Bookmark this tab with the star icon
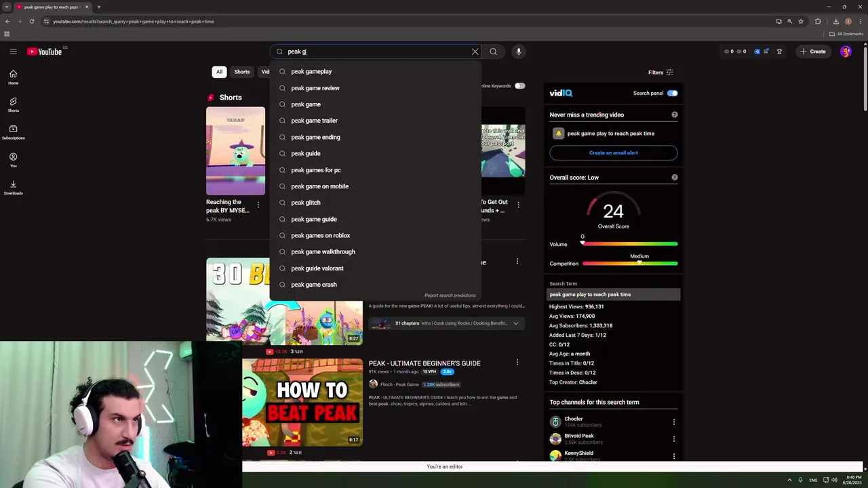The width and height of the screenshot is (868, 488). [801, 21]
